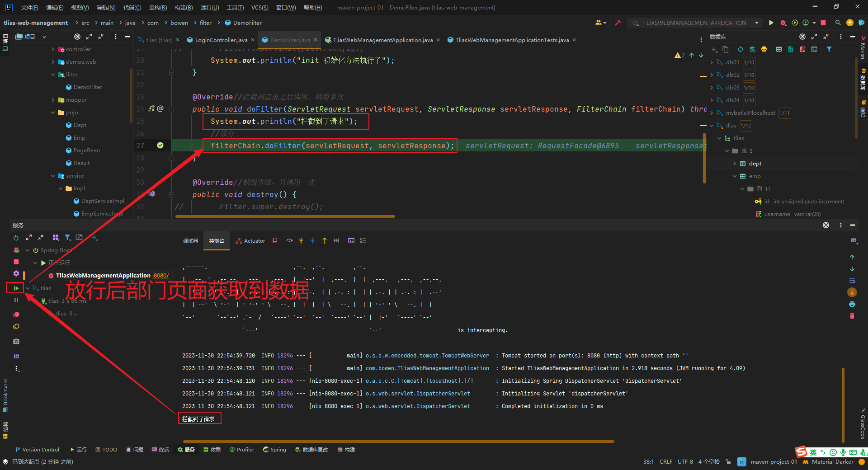Print console output icon

coord(852,304)
